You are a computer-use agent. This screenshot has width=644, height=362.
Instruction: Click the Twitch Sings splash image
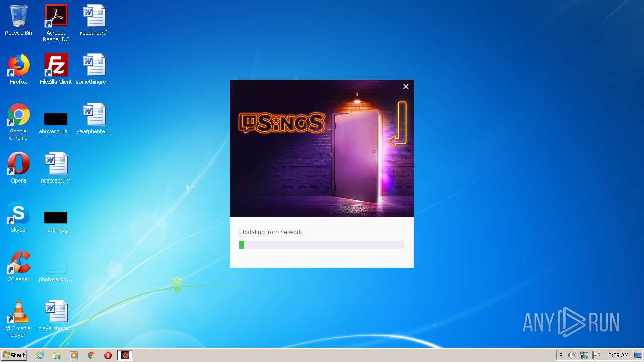321,149
